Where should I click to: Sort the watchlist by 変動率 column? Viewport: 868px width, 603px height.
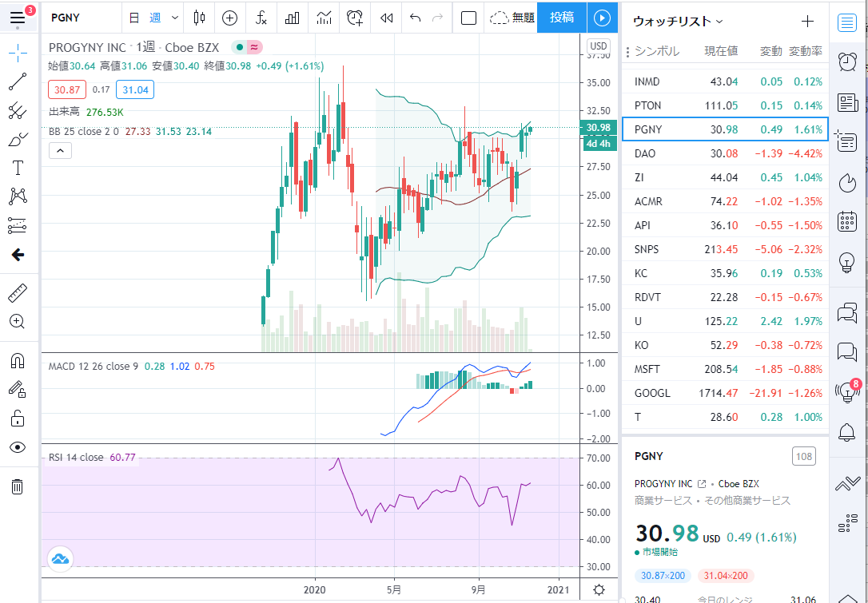point(806,51)
